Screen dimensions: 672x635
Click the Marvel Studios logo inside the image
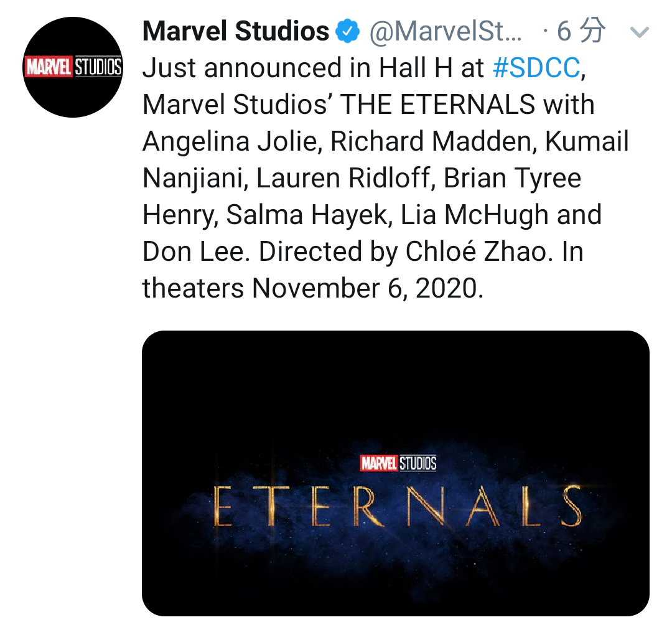[x=399, y=464]
